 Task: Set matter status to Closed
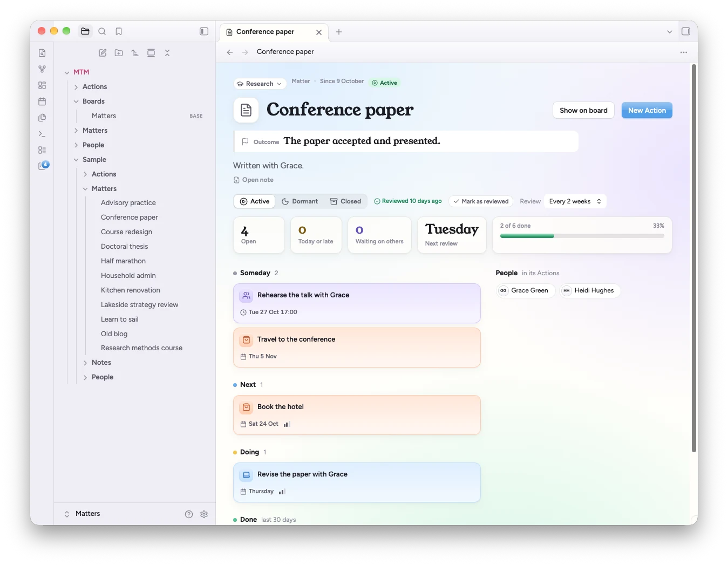coord(346,201)
